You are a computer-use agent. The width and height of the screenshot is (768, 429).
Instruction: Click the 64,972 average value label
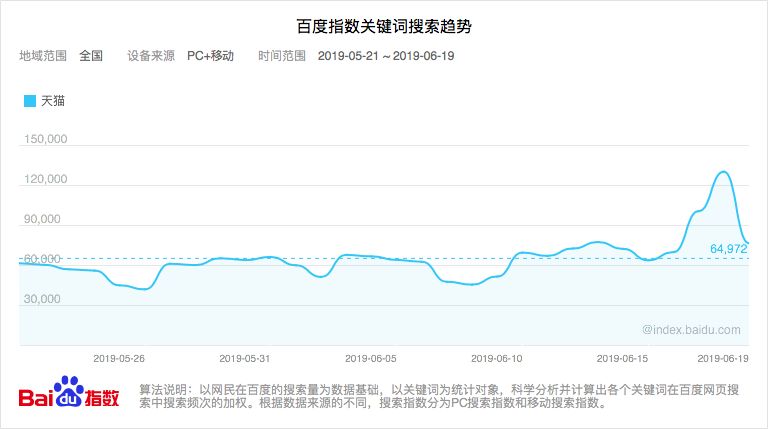(x=729, y=249)
